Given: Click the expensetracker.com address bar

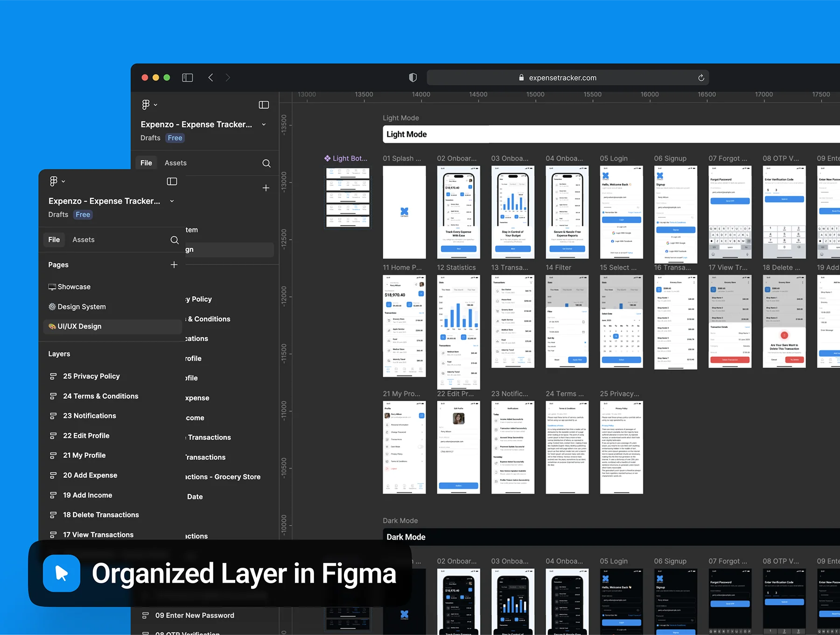Looking at the screenshot, I should point(567,78).
